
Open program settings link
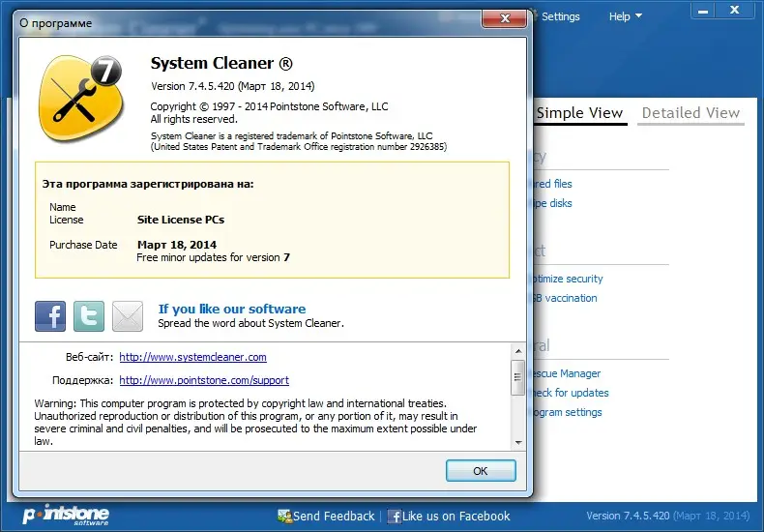(566, 412)
